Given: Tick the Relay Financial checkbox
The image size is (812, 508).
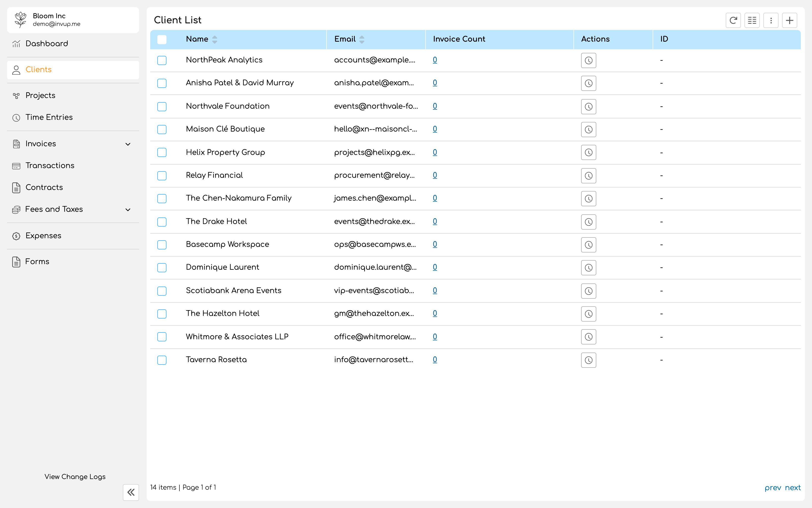Looking at the screenshot, I should click(162, 175).
